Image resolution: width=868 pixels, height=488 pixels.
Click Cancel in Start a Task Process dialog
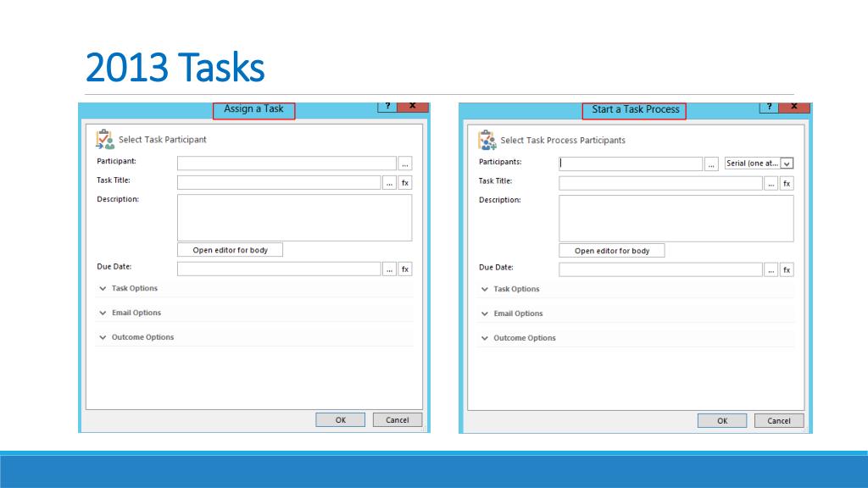coord(779,420)
